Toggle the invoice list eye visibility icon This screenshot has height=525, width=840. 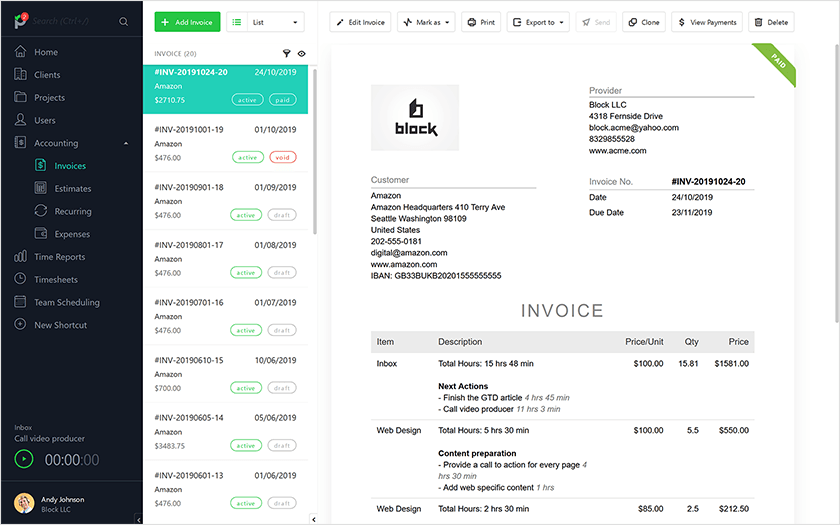[x=302, y=54]
